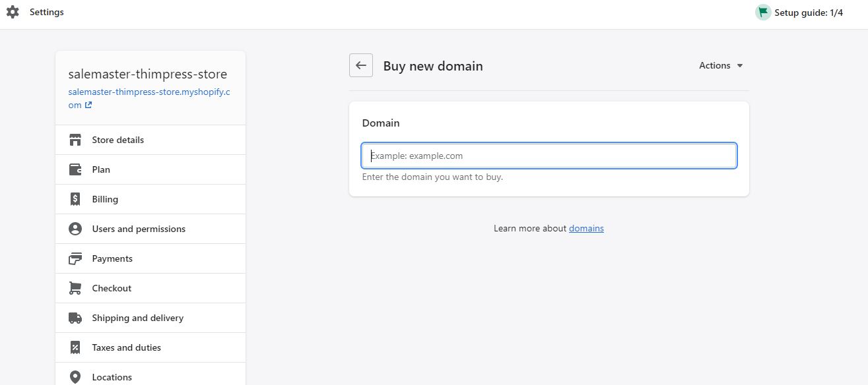
Task: Click the Users and permissions person icon
Action: pyautogui.click(x=75, y=229)
